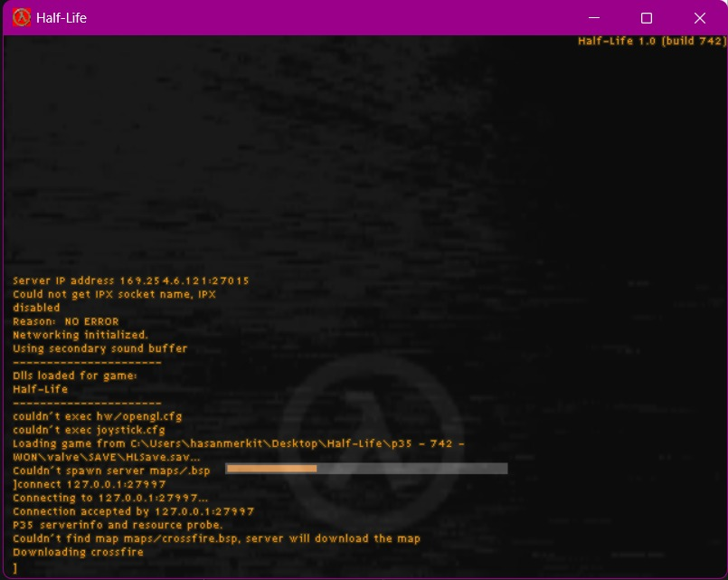The image size is (728, 580).
Task: Maximize the Half-Life window
Action: tap(647, 18)
